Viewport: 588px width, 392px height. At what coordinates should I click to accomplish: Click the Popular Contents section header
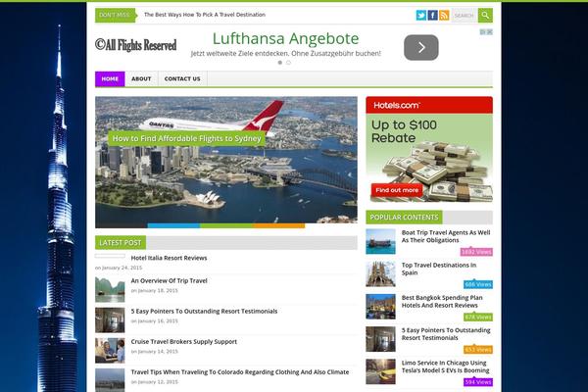404,218
